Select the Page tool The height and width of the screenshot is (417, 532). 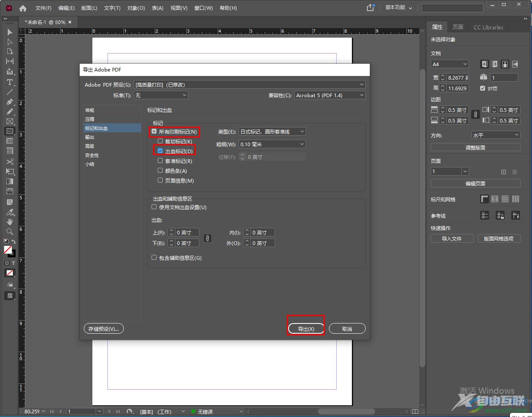10,51
